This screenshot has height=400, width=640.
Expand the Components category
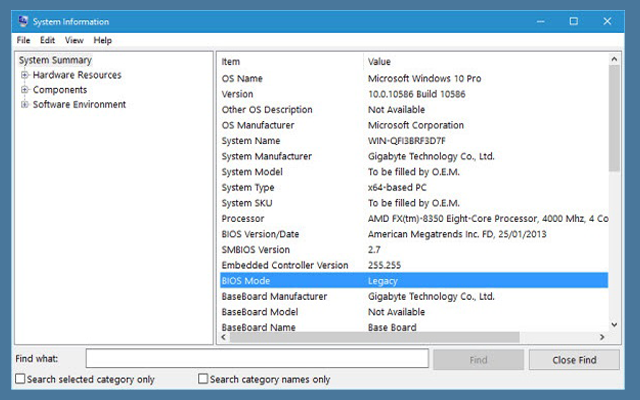24,90
